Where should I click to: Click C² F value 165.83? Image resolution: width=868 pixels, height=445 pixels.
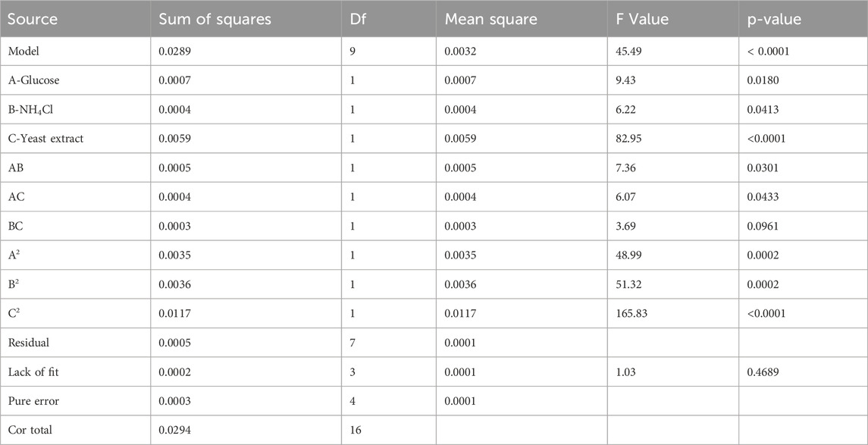point(631,313)
